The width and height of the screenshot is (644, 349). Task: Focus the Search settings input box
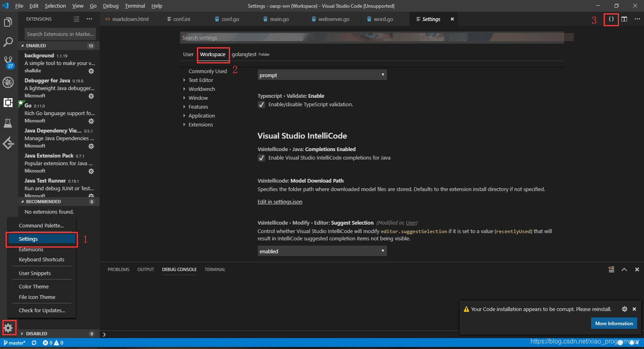372,38
